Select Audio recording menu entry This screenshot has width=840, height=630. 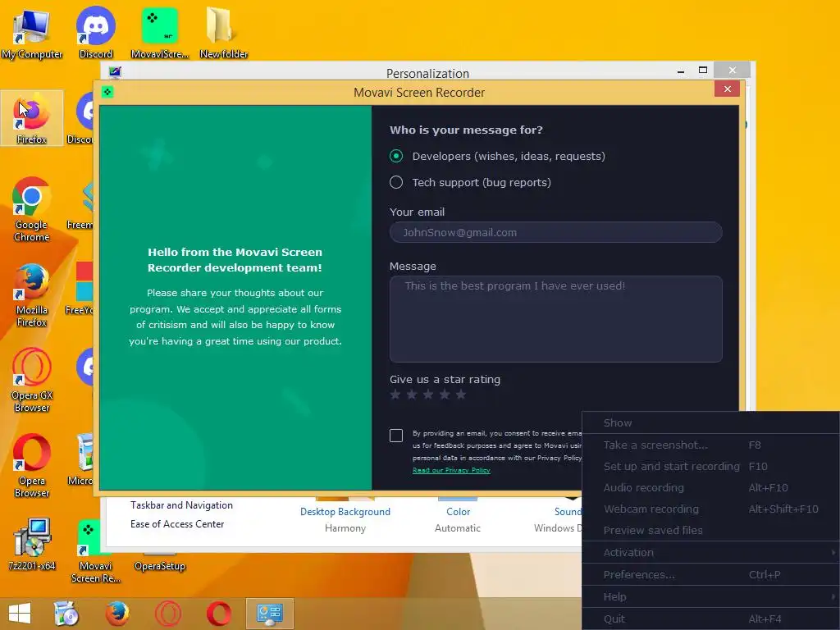coord(710,488)
